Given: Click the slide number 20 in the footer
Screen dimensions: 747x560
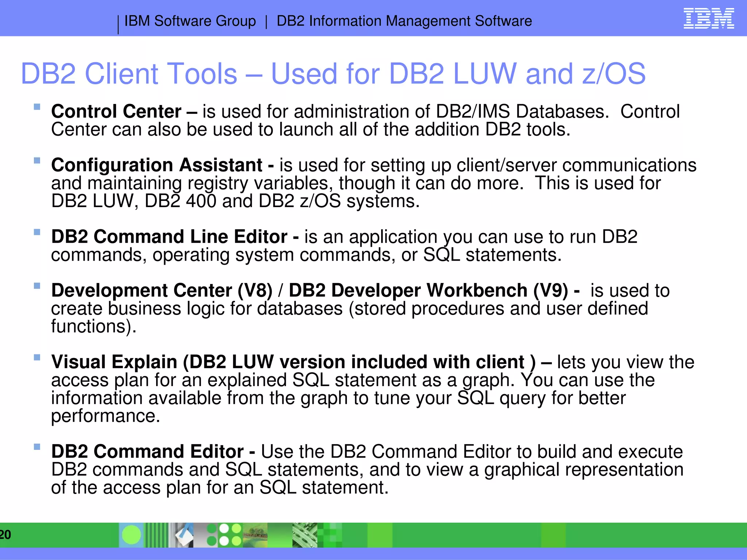Looking at the screenshot, I should pyautogui.click(x=5, y=535).
